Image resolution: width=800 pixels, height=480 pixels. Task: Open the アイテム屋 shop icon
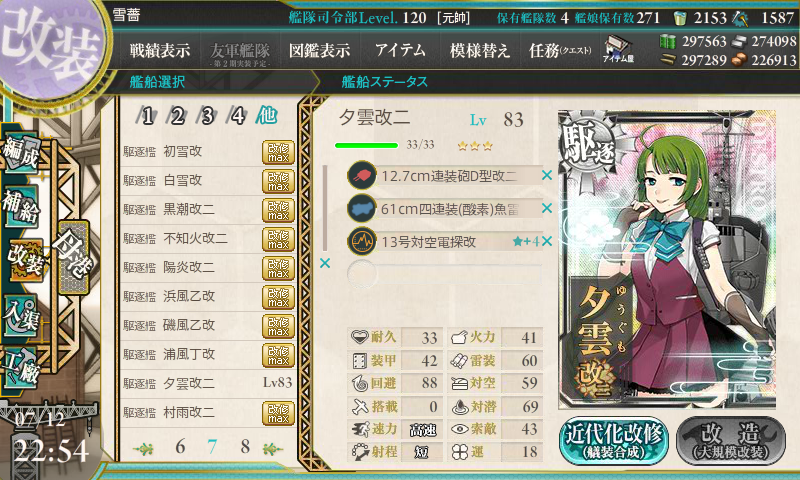(617, 50)
